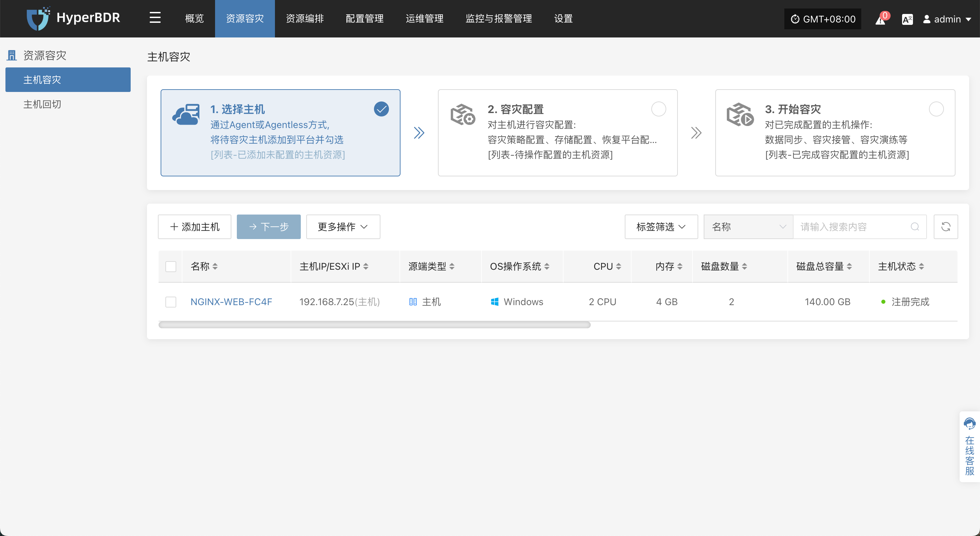The image size is (980, 536).
Task: Sort by CPU column arrows
Action: [x=618, y=267]
